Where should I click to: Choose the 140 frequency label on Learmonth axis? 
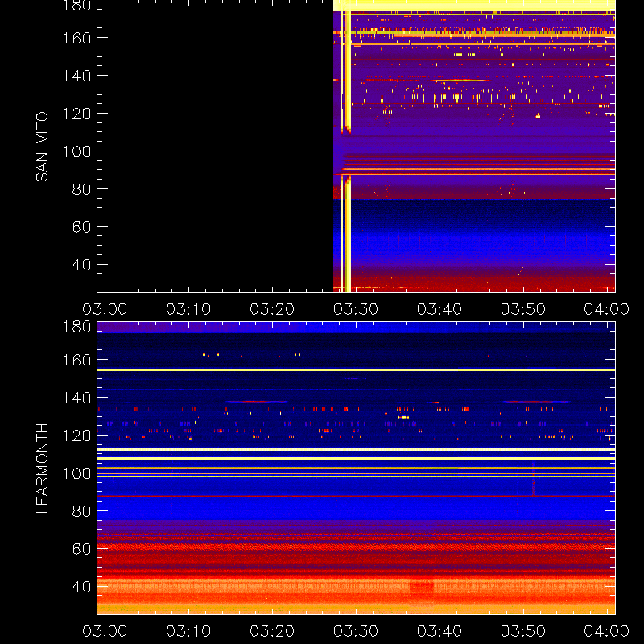pos(76,398)
